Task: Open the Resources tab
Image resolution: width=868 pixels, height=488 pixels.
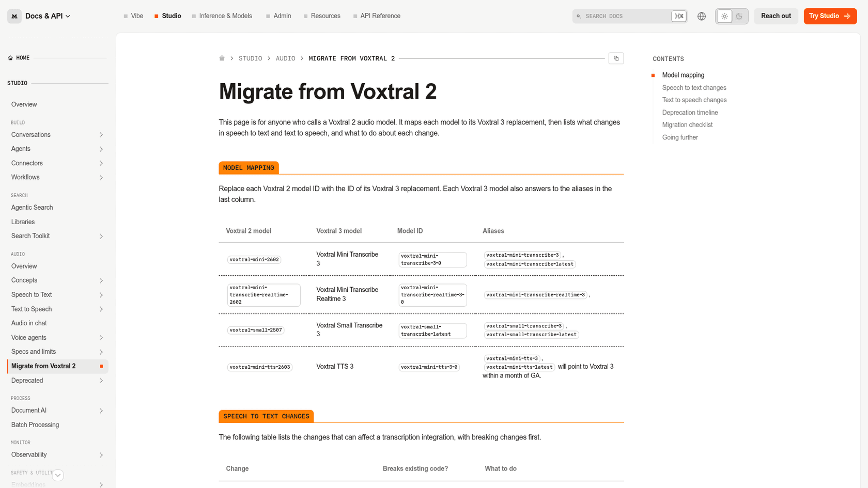Action: (x=322, y=16)
